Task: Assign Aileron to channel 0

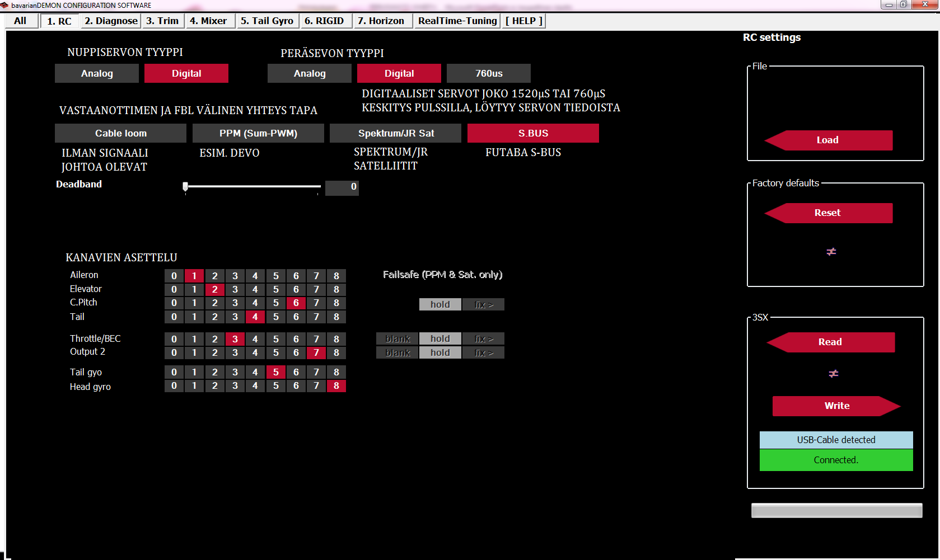Action: click(174, 276)
